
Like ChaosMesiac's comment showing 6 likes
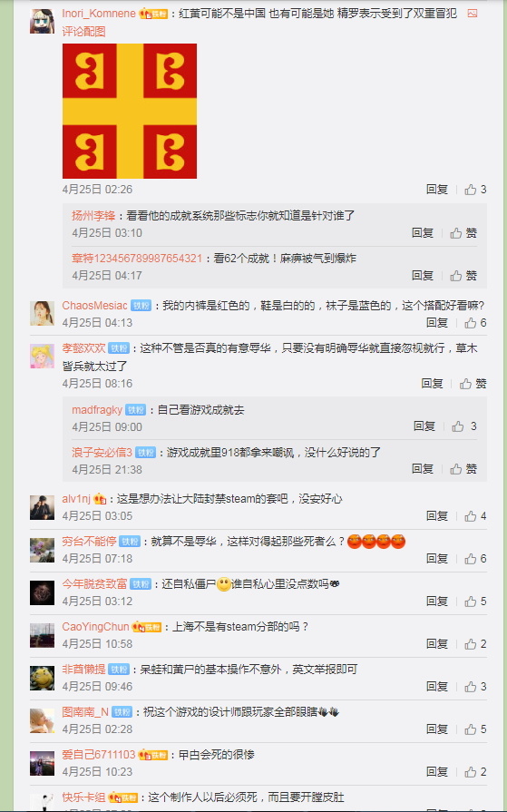click(x=470, y=323)
